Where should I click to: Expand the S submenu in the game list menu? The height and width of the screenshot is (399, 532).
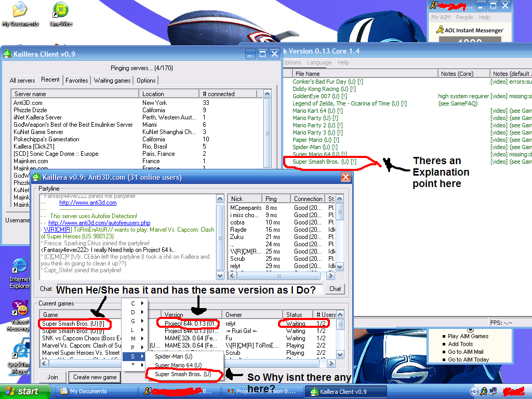coord(134,356)
